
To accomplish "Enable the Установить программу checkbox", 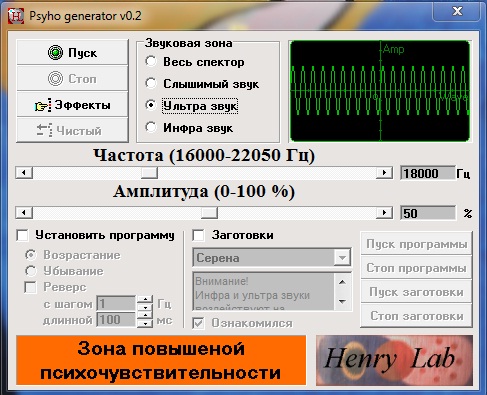I will coord(22,235).
